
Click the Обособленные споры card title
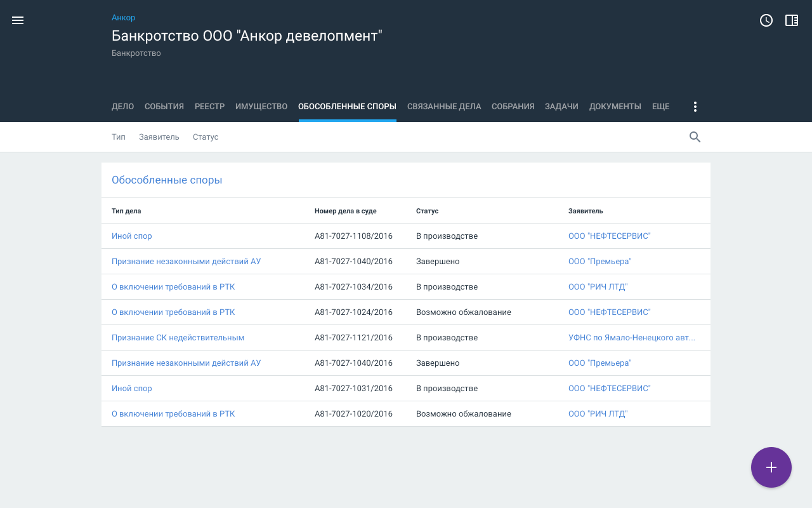167,180
